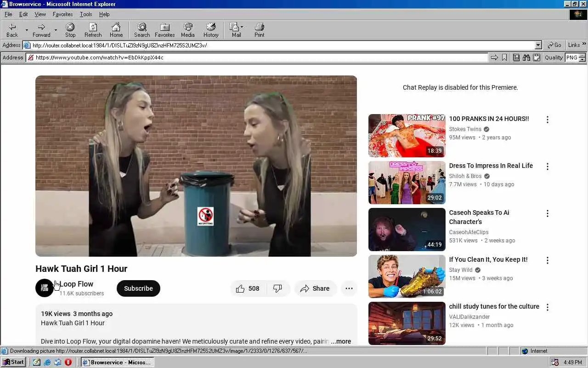Launch Internet Explorer from quick launch
This screenshot has height=368, width=588.
point(47,362)
